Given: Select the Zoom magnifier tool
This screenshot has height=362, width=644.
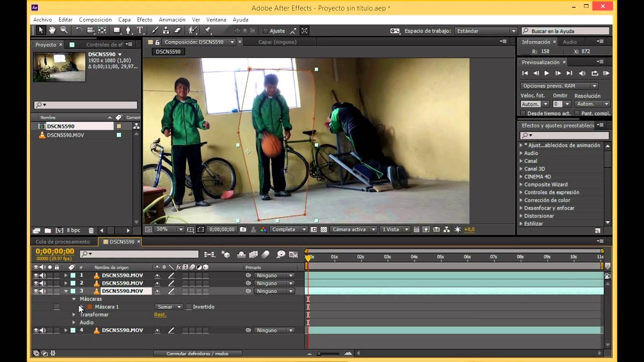Looking at the screenshot, I should (64, 31).
